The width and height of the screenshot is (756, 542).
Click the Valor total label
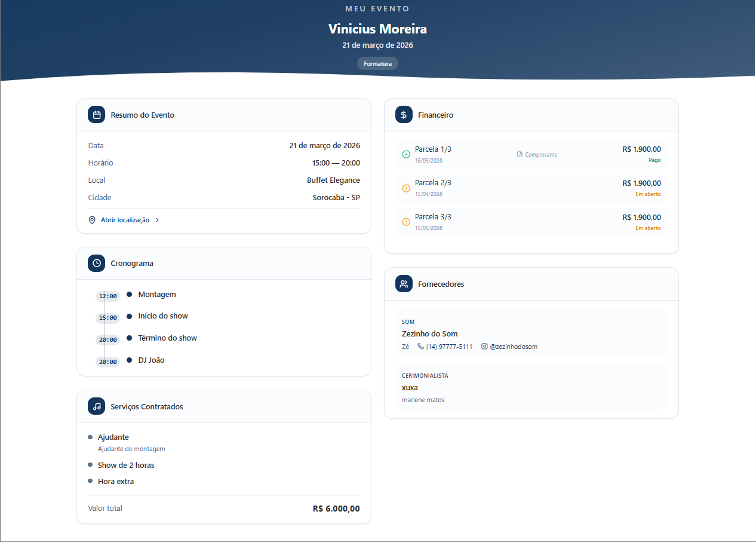point(105,509)
